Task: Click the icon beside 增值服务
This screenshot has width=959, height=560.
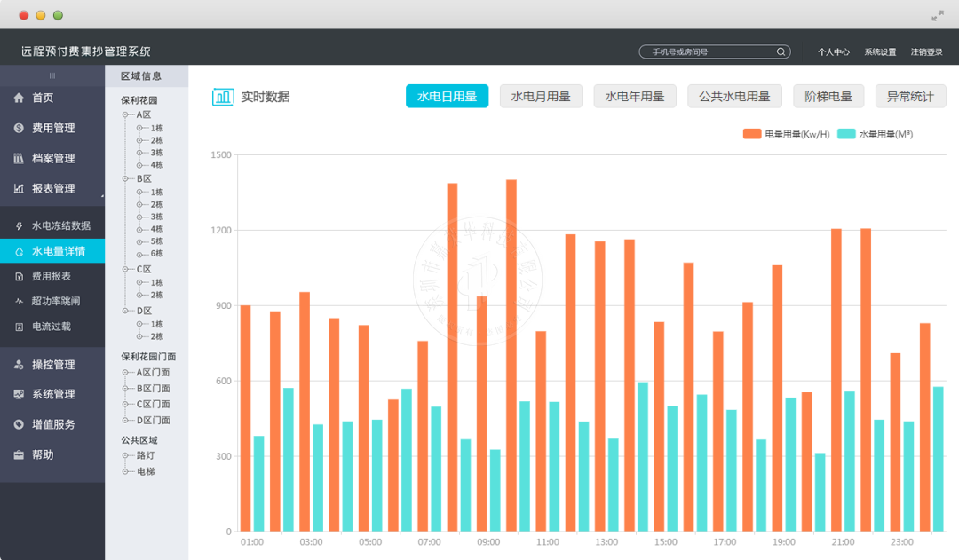Action: pyautogui.click(x=19, y=424)
